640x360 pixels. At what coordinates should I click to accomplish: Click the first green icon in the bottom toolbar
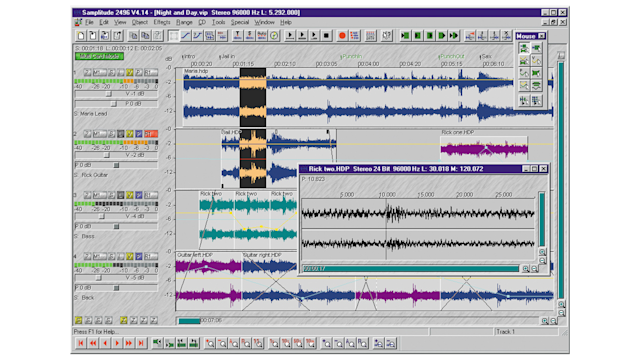[x=157, y=343]
